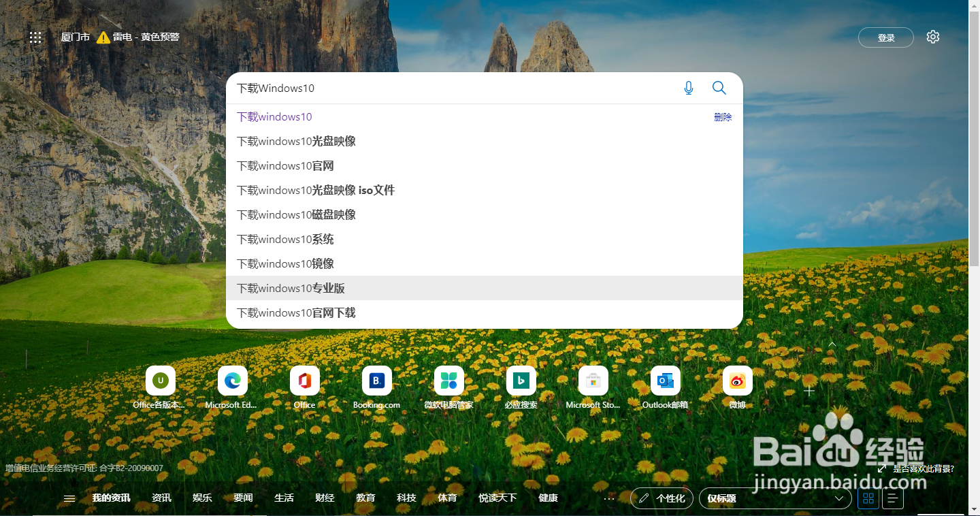This screenshot has width=980, height=516.
Task: Switch to 资讯 tab
Action: [x=161, y=498]
